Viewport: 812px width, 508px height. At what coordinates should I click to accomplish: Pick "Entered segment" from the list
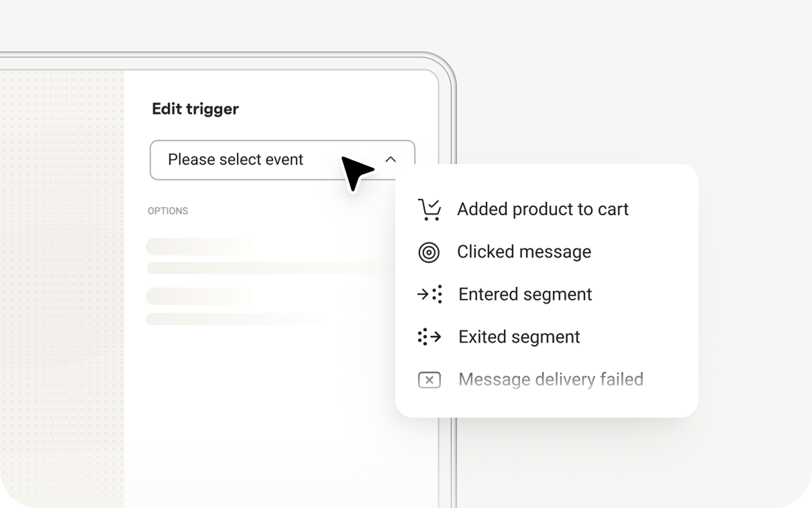tap(525, 295)
